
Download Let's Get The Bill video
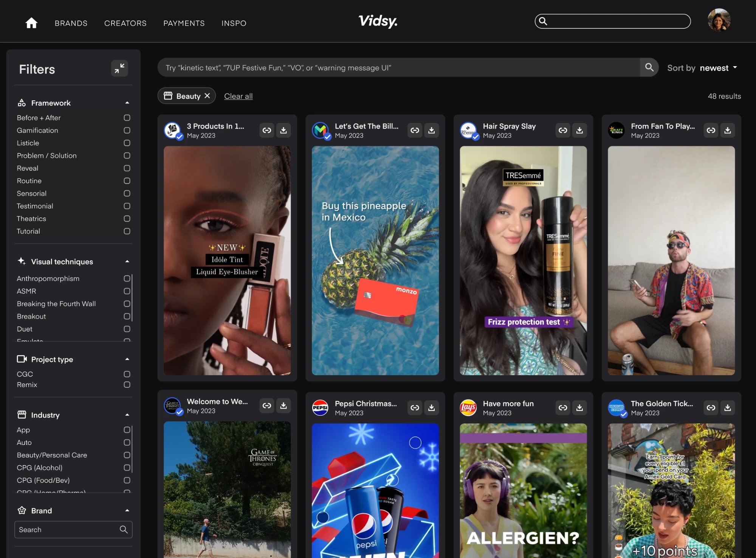tap(432, 131)
